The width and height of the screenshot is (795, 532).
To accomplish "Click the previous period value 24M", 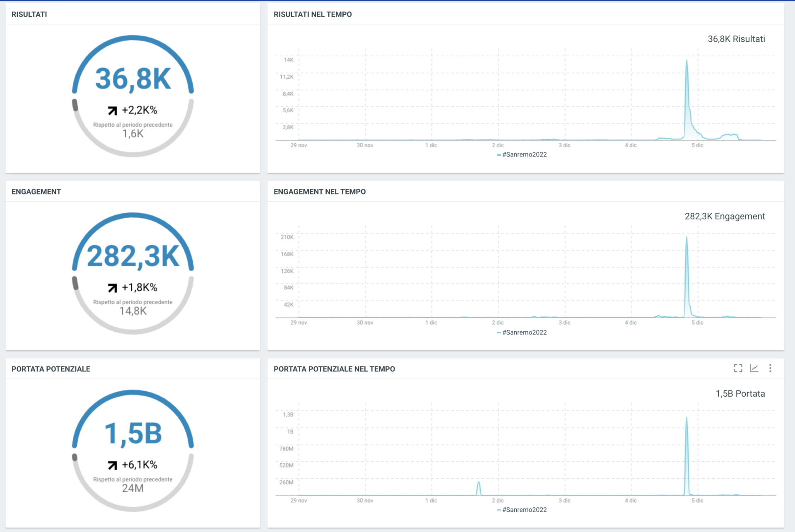I will [133, 488].
